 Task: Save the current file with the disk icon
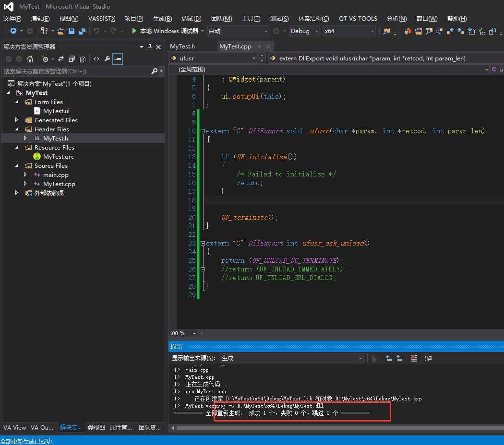(x=72, y=31)
